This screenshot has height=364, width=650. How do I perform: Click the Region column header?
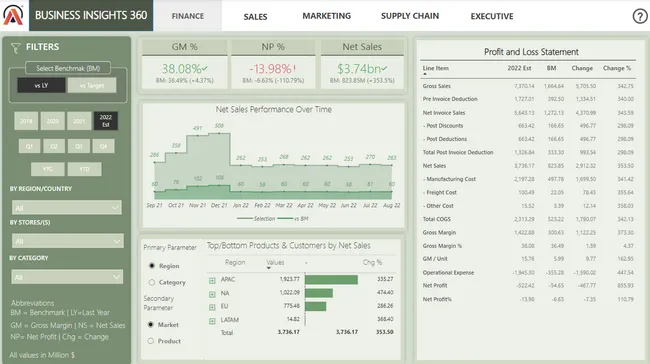tap(235, 262)
